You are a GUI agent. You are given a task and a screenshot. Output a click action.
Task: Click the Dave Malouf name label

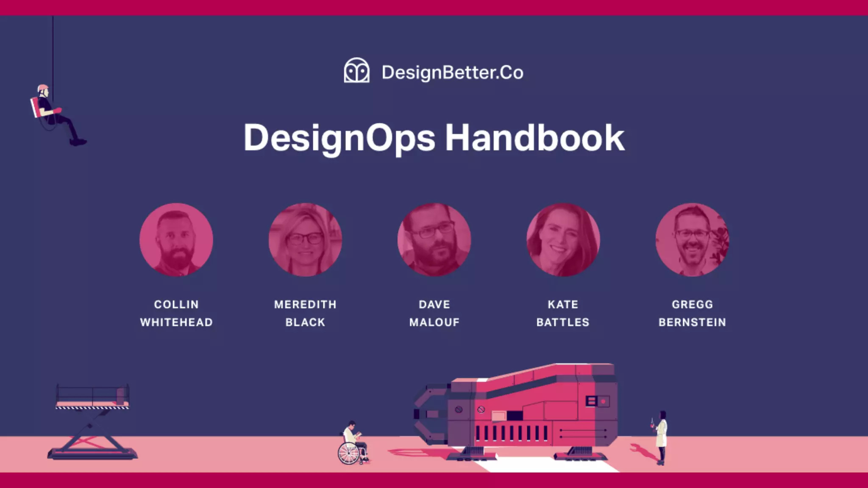click(434, 313)
